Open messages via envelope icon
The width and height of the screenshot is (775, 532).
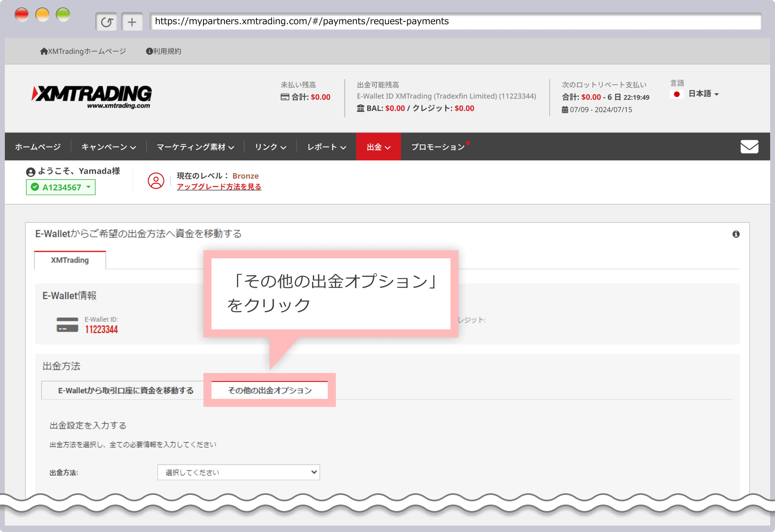click(x=749, y=147)
